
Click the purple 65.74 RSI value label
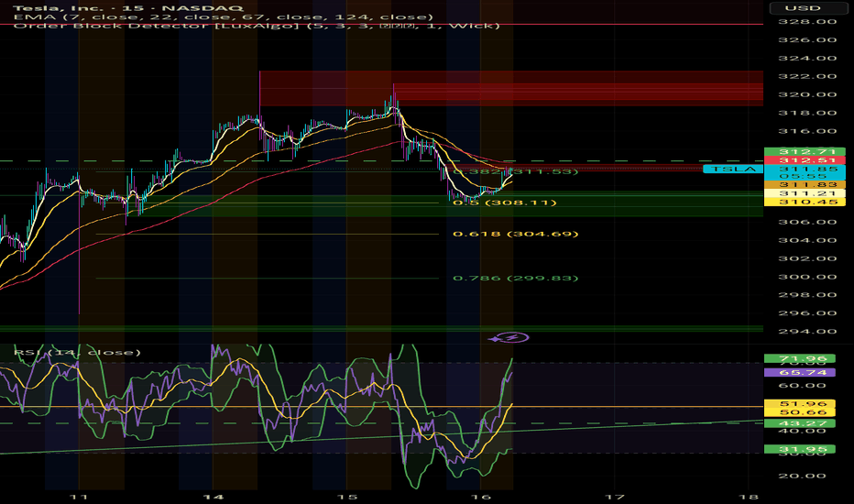(x=800, y=372)
